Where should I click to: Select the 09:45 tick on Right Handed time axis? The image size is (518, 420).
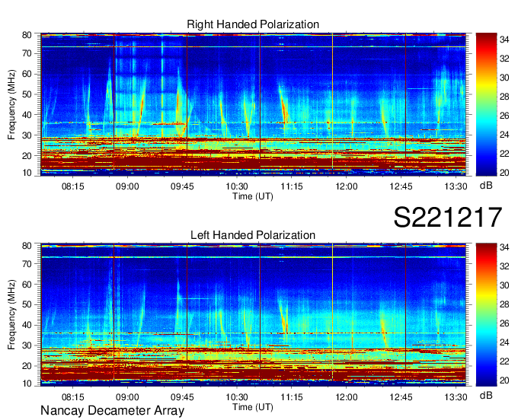click(182, 186)
